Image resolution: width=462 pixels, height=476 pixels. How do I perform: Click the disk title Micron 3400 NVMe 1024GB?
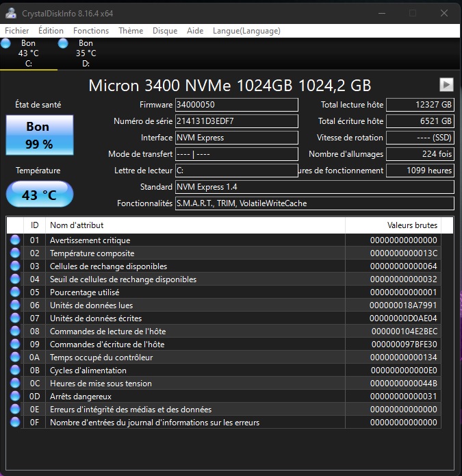pos(230,86)
